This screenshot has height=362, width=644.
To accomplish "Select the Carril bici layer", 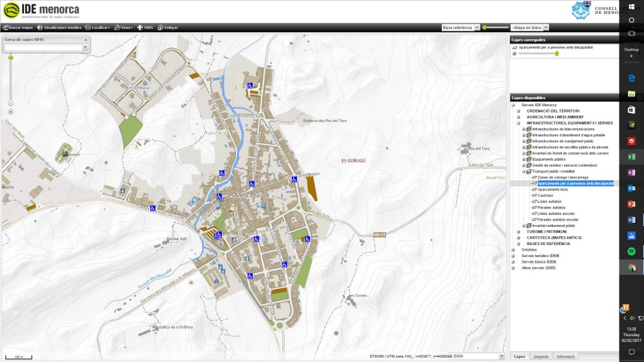I will (x=545, y=195).
